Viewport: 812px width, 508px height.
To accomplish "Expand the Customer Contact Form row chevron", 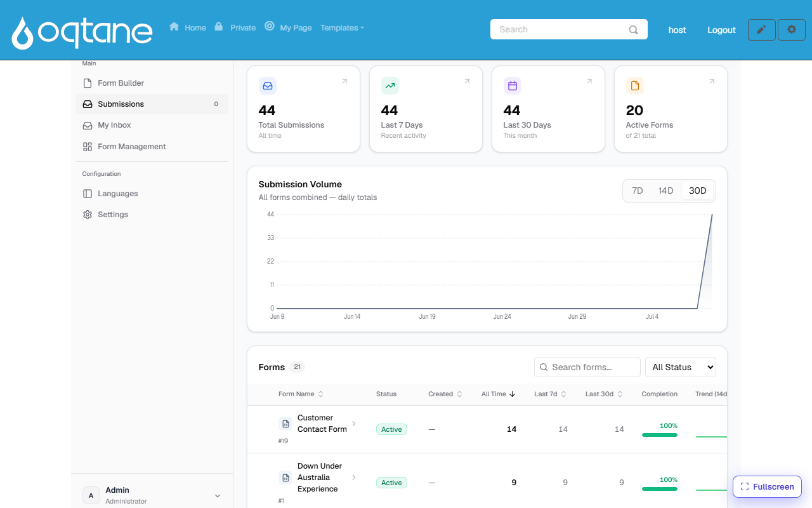I will (x=354, y=424).
